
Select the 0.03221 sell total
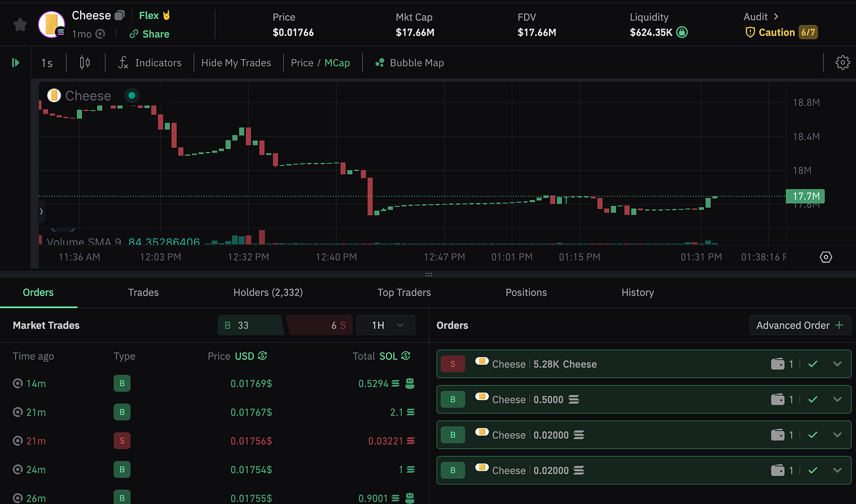[x=386, y=440]
